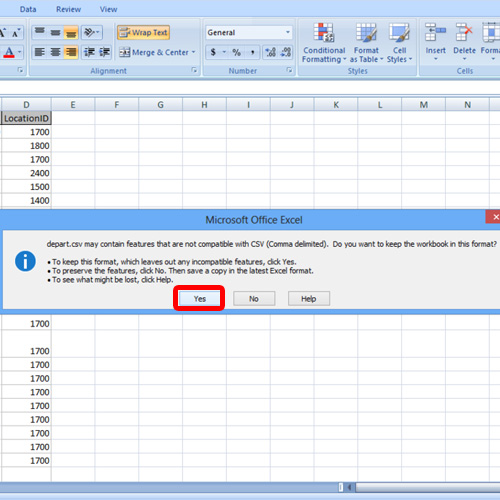Click Decrease Indent icon
The image size is (500, 500).
89,52
